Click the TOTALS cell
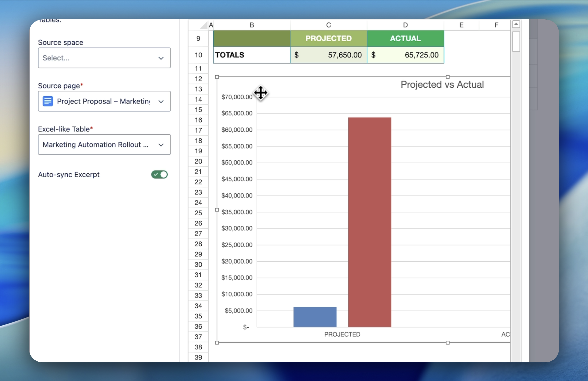 pyautogui.click(x=251, y=55)
